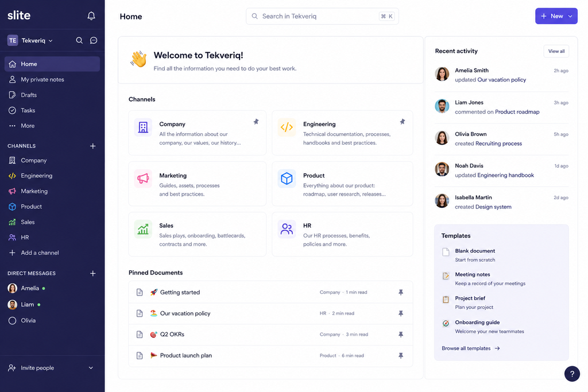Image resolution: width=588 pixels, height=392 pixels.
Task: Open the New button dropdown arrow
Action: point(570,16)
